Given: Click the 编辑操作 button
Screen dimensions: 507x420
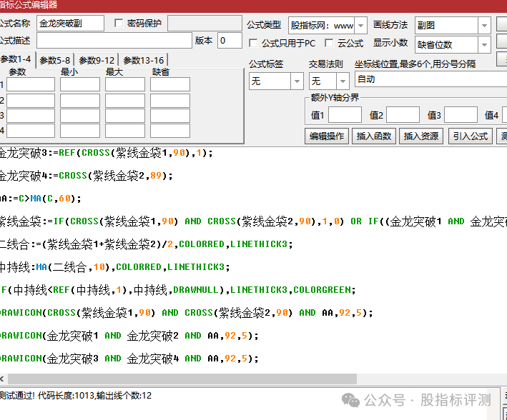Looking at the screenshot, I should click(x=327, y=136).
